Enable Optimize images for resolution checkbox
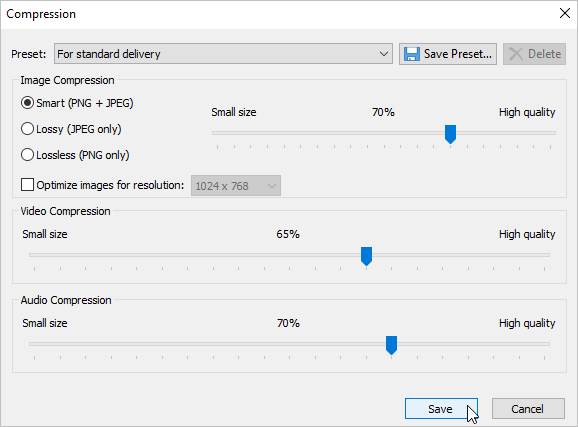This screenshot has width=578, height=427. click(x=27, y=185)
